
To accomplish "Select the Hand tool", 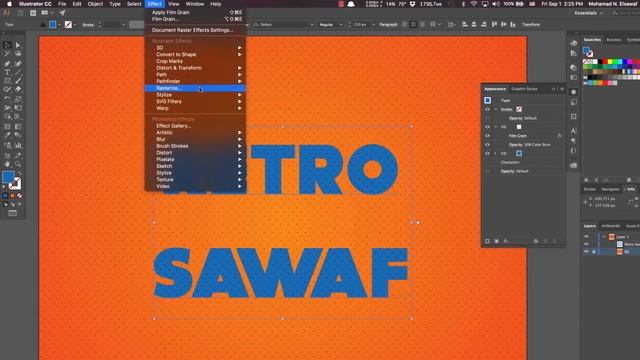I will pos(7,164).
